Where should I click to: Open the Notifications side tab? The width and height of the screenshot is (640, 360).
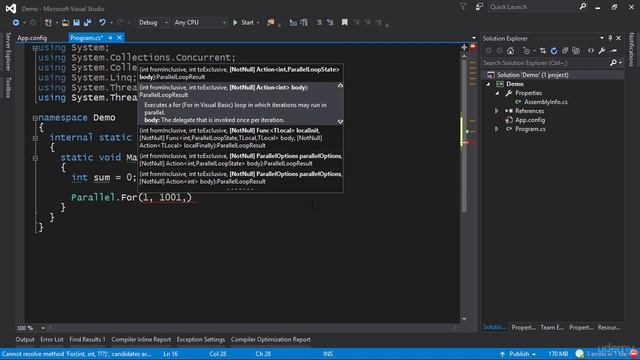point(631,49)
